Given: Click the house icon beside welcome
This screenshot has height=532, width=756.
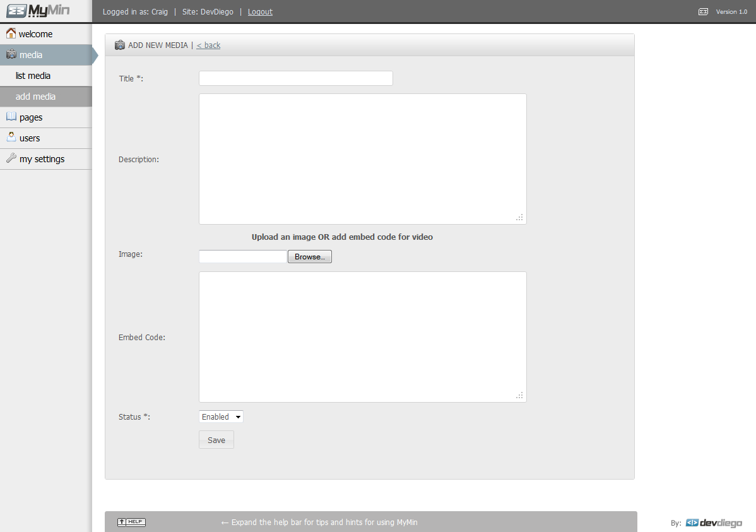Looking at the screenshot, I should click(x=11, y=33).
